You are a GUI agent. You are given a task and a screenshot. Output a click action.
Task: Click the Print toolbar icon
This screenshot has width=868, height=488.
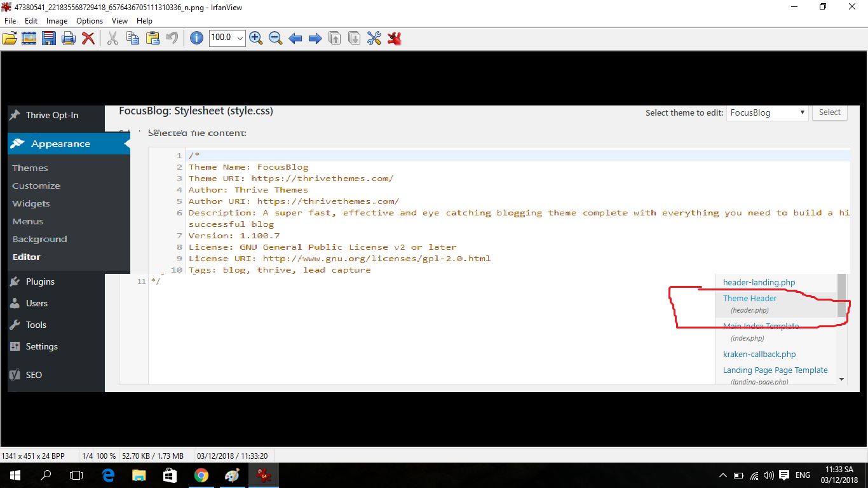[69, 38]
